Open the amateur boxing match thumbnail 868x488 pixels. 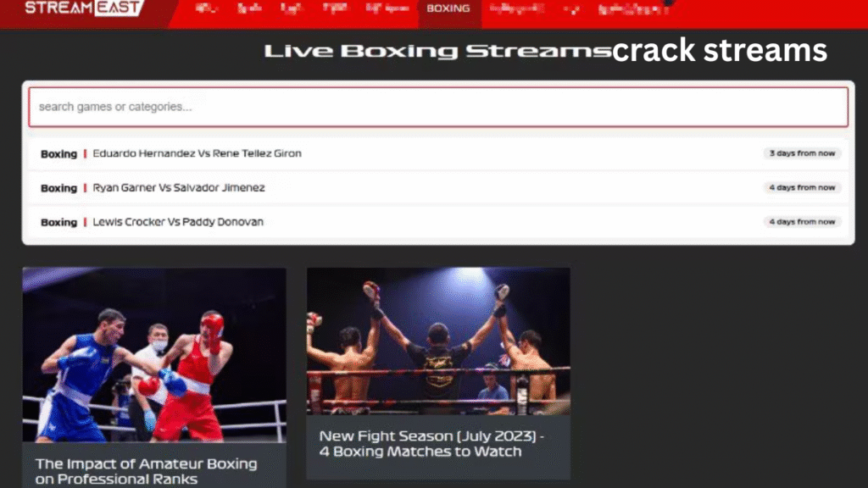point(154,355)
